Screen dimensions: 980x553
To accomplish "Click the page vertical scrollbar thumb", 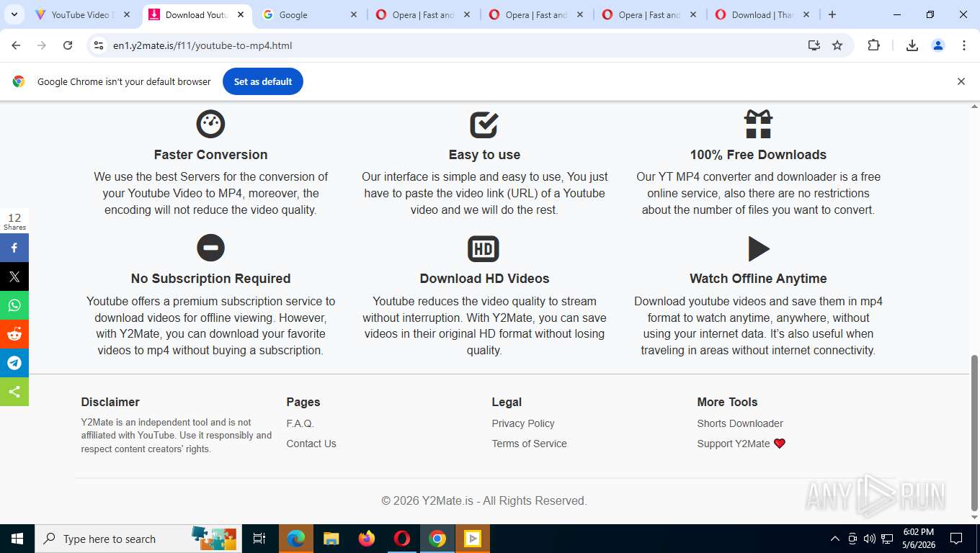I will [x=974, y=432].
